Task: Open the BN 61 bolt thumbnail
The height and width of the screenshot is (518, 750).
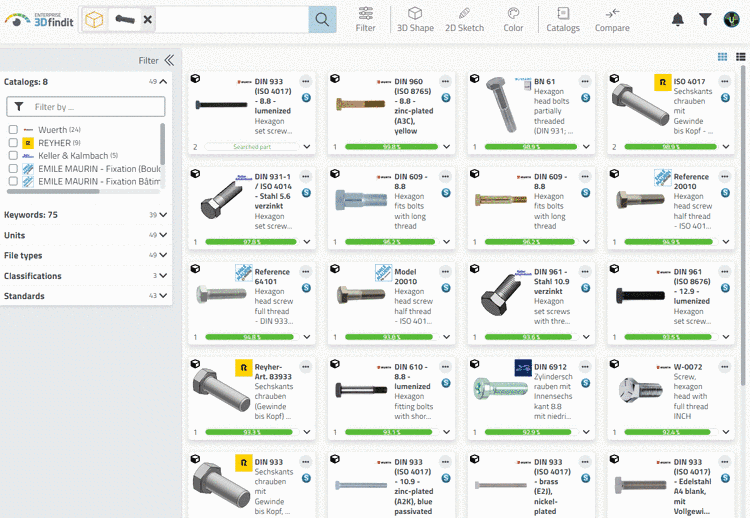Action: [x=502, y=105]
